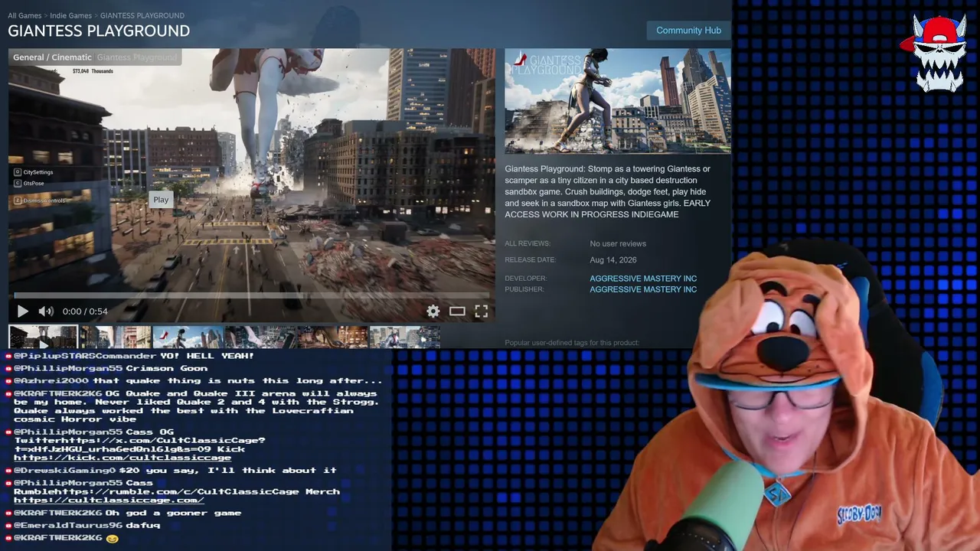Click the 'General / Cinematic' video label

point(52,57)
